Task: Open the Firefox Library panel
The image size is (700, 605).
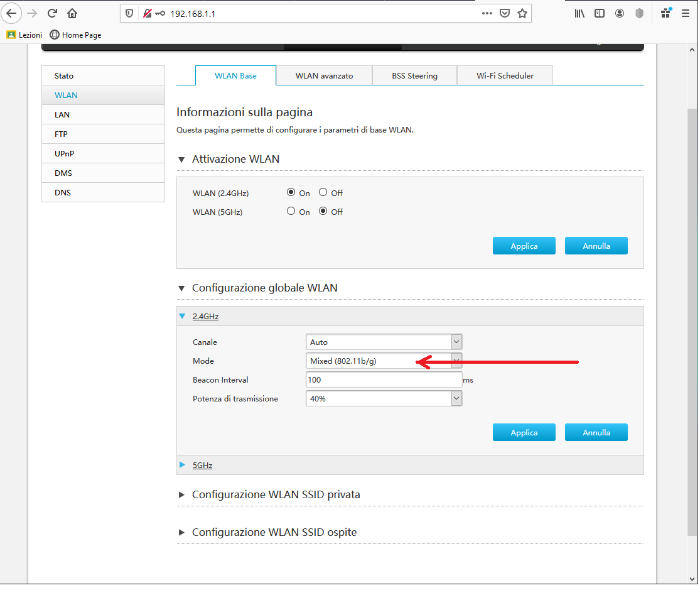Action: click(x=579, y=13)
